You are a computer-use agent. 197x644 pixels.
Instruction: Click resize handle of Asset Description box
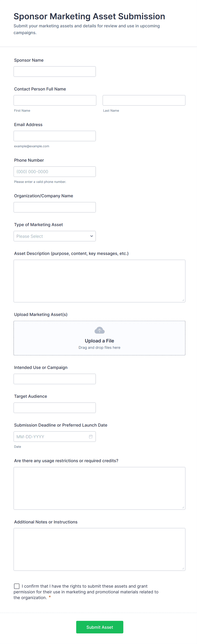[x=183, y=300]
